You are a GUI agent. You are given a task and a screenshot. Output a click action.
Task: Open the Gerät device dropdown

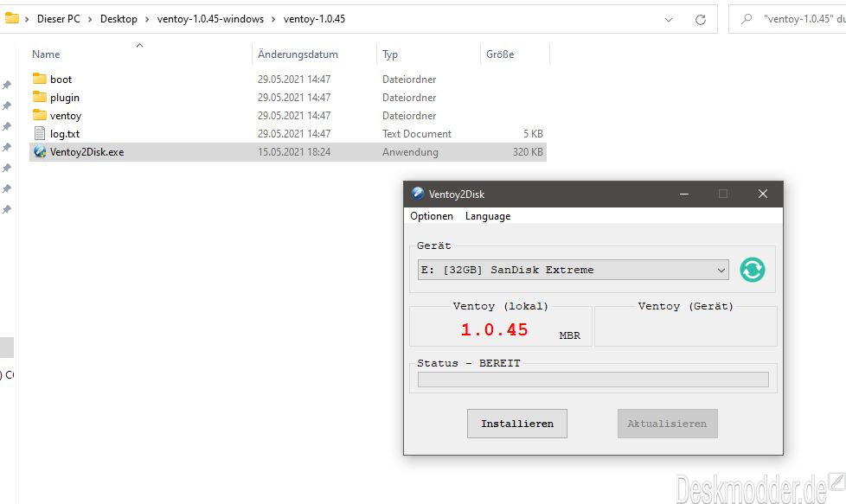pos(573,270)
